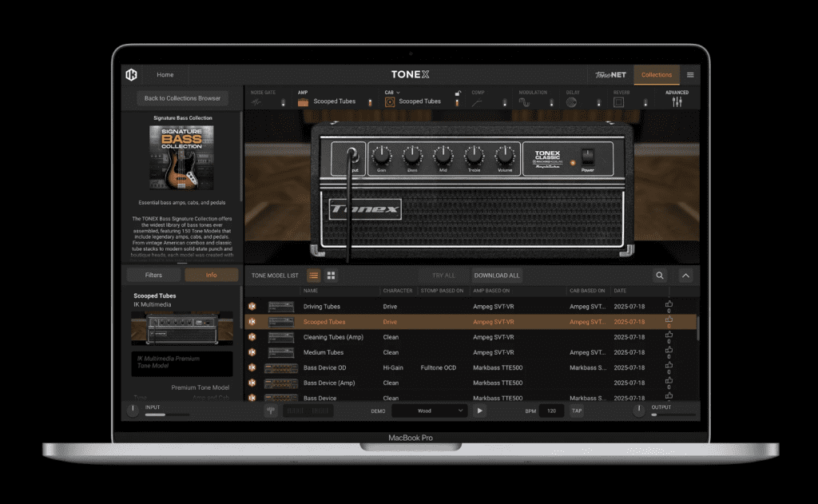Viewport: 818px width, 504px height.
Task: Click the search magnifier icon
Action: click(660, 276)
